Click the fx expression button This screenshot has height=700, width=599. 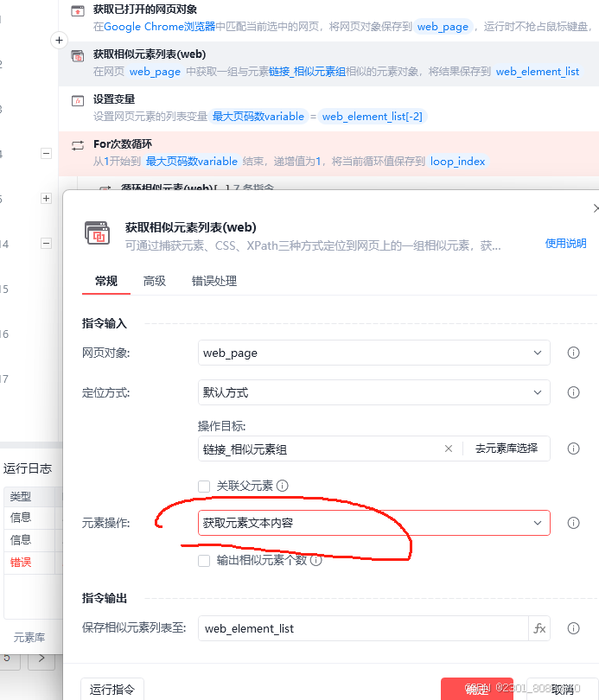point(539,628)
